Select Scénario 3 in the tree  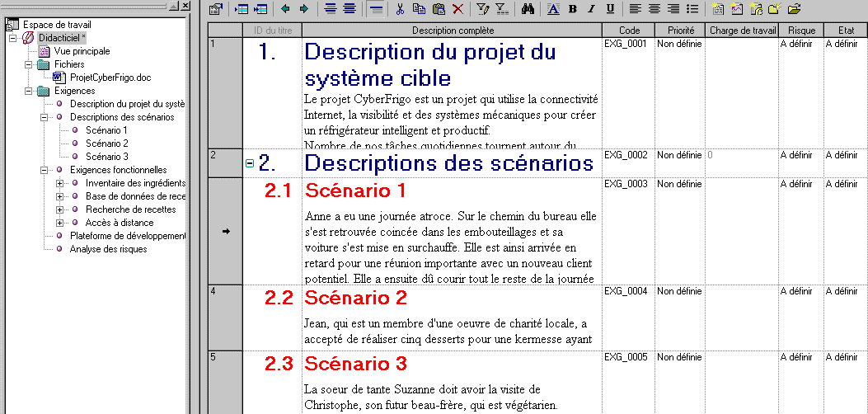pos(107,157)
